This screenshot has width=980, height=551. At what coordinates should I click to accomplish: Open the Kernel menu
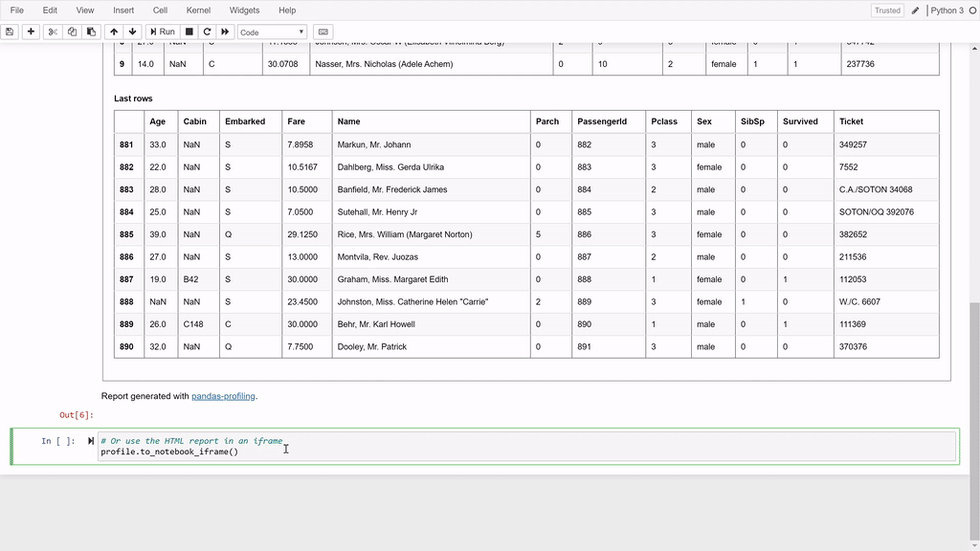[197, 11]
